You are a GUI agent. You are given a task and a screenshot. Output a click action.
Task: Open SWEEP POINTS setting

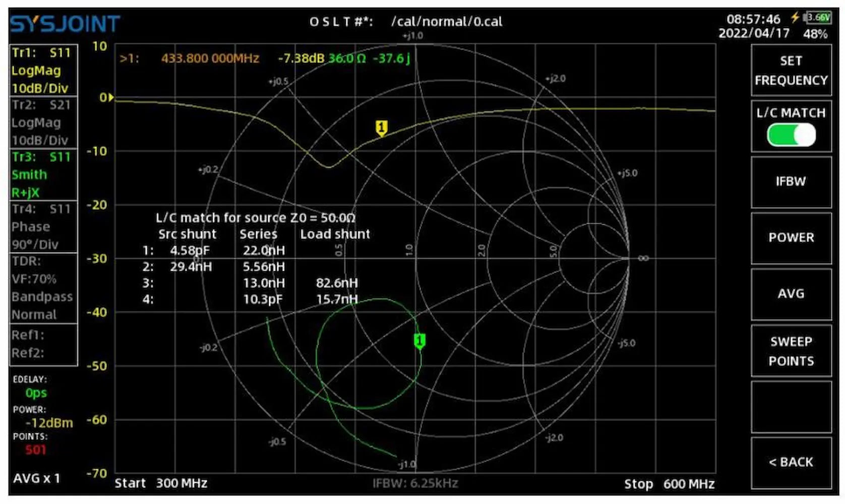click(x=791, y=351)
